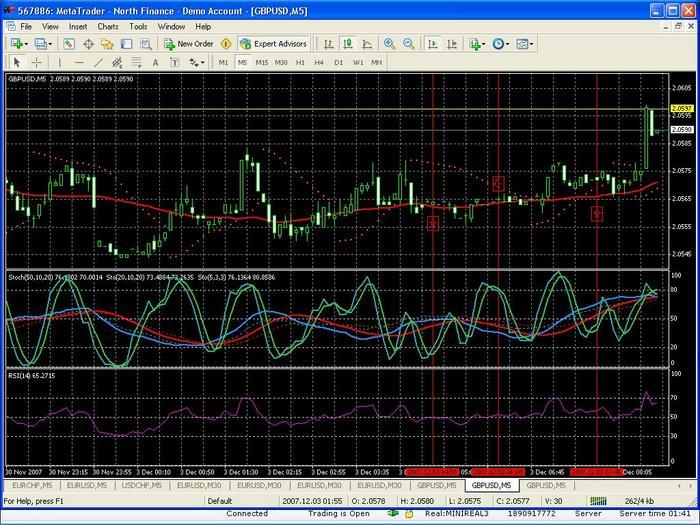Switch to the USDCHF,M5 chart tab
700x525 pixels.
point(142,485)
